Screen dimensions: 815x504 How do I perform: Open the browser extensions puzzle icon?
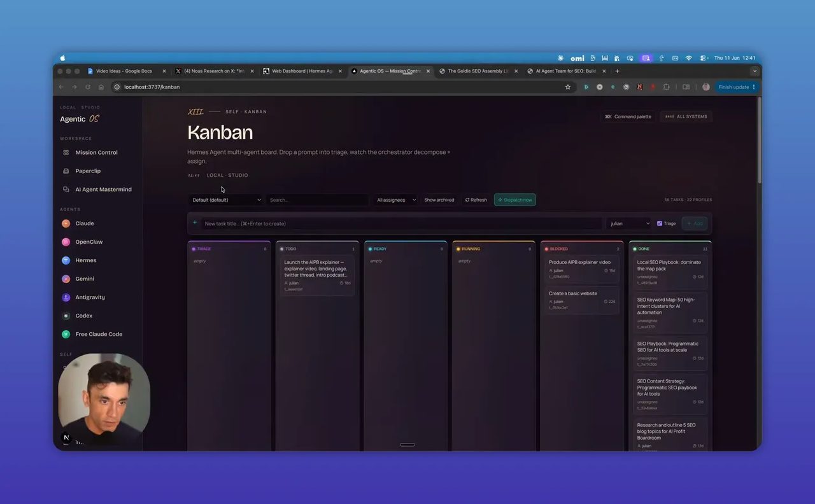click(x=667, y=87)
